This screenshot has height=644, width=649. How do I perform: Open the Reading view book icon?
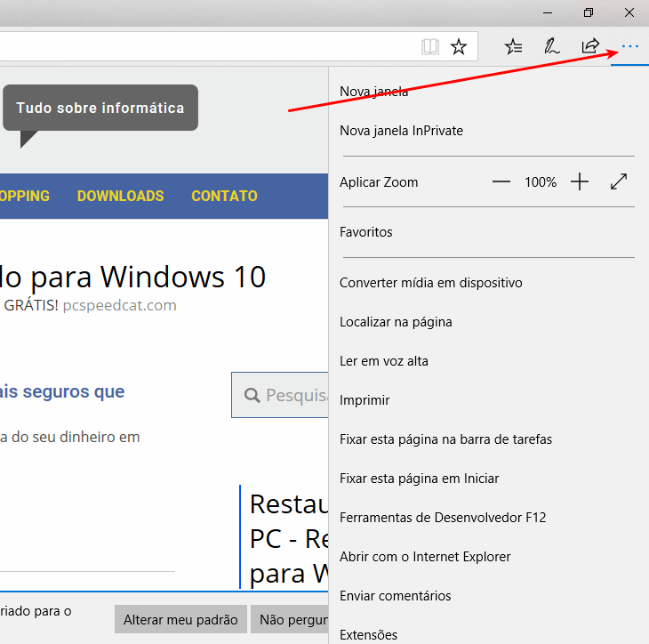[x=430, y=46]
